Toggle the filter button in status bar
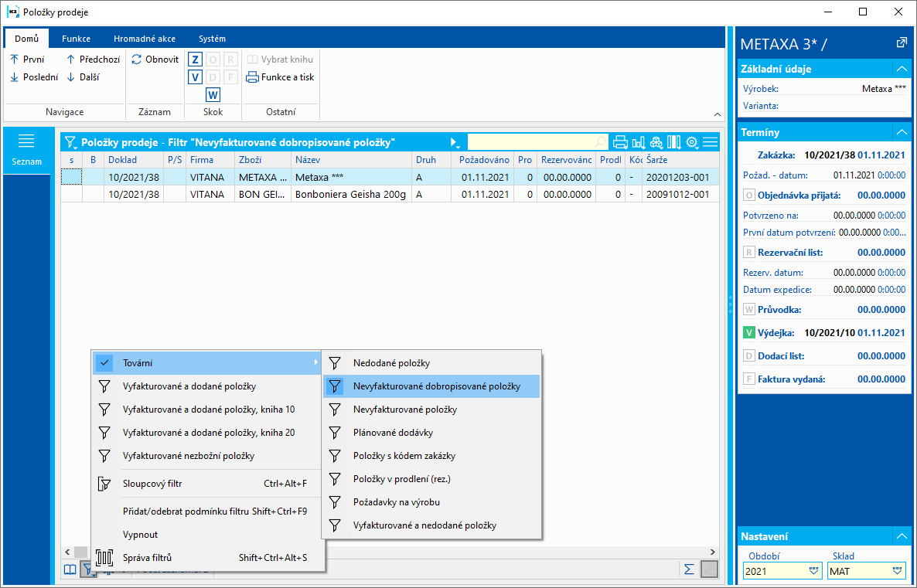The width and height of the screenshot is (917, 588). pyautogui.click(x=88, y=569)
